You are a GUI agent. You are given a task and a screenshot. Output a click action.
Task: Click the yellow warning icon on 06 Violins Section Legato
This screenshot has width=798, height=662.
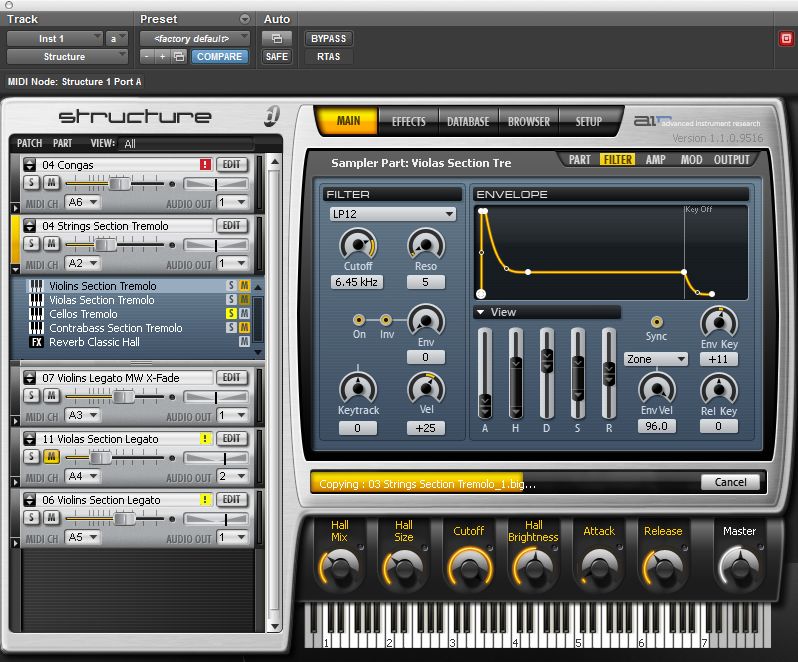point(205,500)
